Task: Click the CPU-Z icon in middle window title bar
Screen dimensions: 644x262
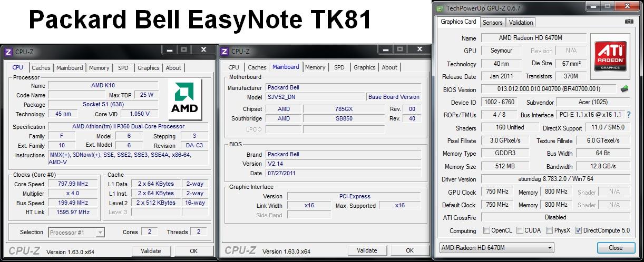Action: tap(224, 51)
